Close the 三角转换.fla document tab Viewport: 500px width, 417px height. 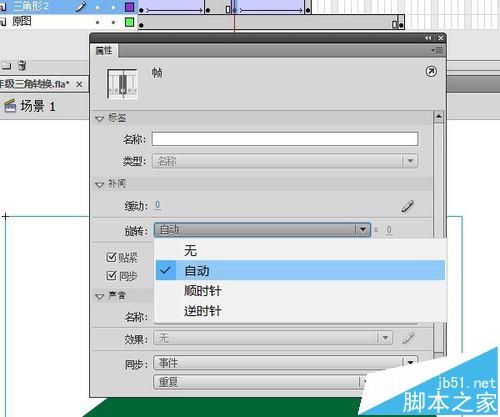point(79,84)
